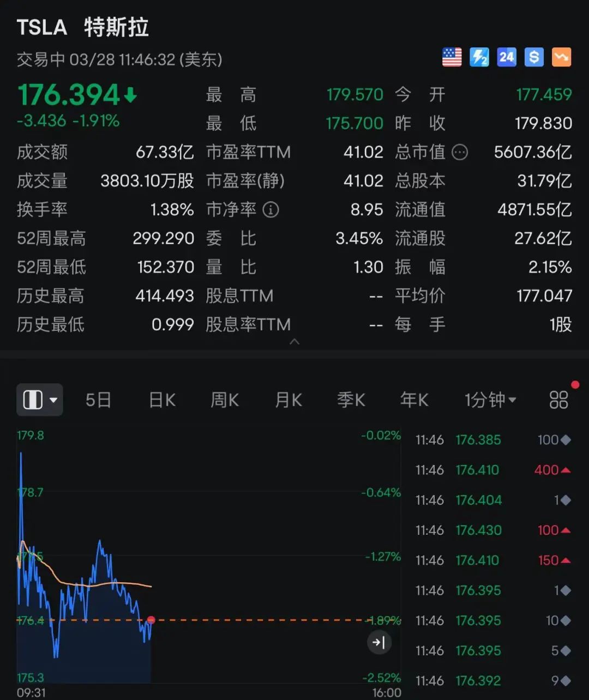Tap the red current price marker on chart

click(x=151, y=620)
